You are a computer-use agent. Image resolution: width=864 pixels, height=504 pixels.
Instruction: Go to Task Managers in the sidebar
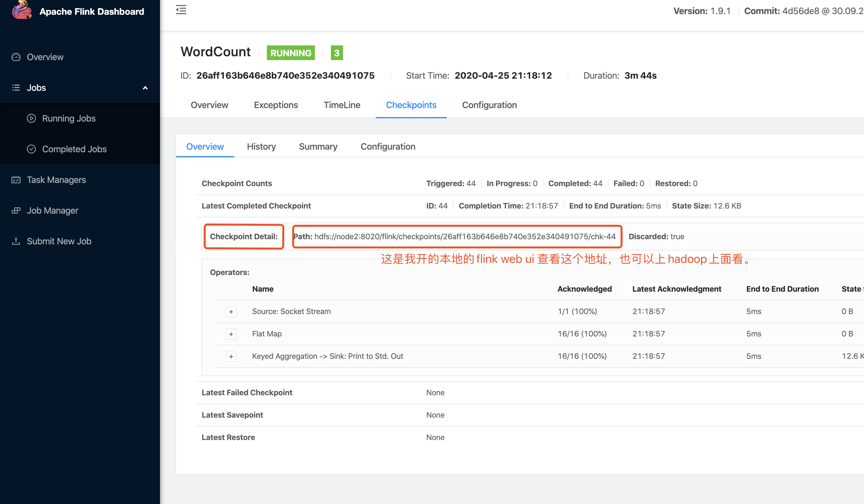[56, 179]
